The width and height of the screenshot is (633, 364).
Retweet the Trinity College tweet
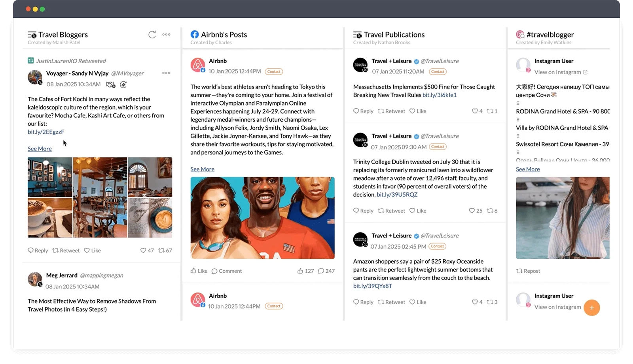(x=392, y=211)
